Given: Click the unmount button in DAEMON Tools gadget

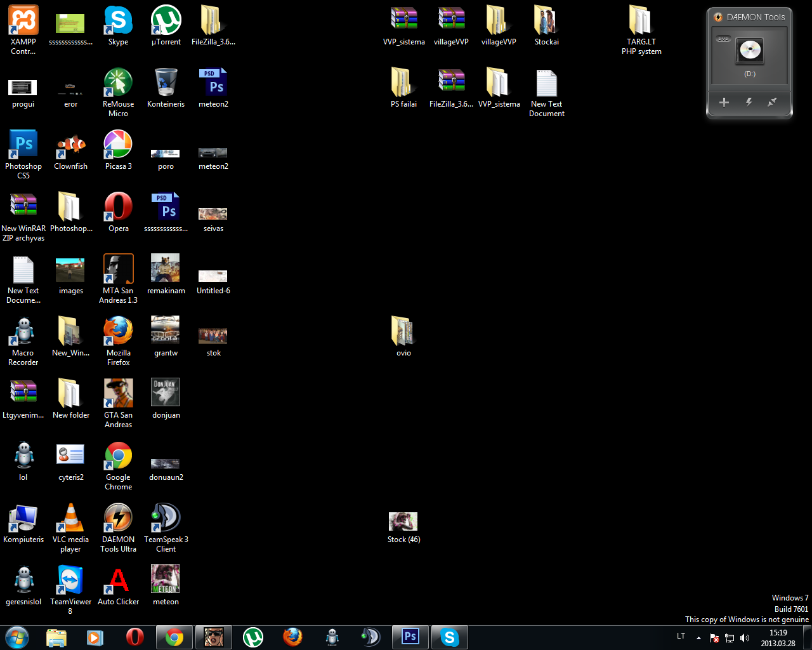Looking at the screenshot, I should click(772, 102).
